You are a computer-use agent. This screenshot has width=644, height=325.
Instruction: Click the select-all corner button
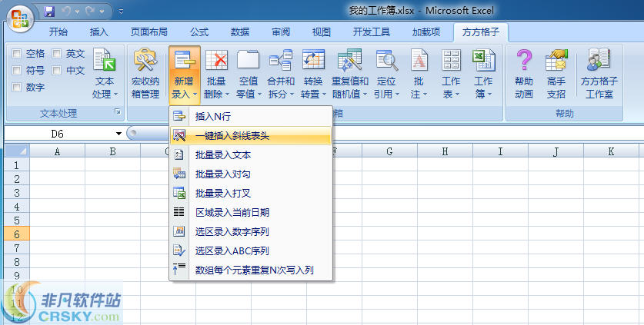(17, 151)
